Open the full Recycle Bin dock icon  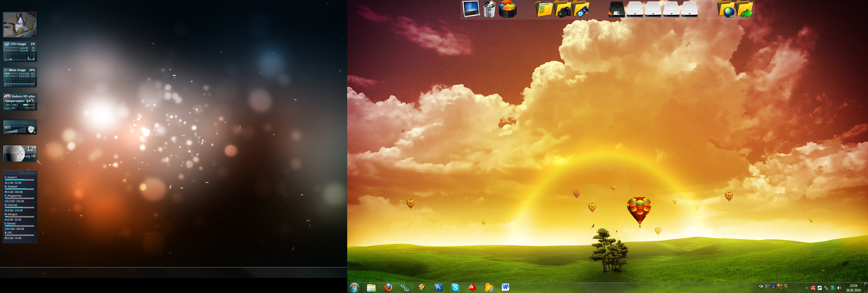[x=489, y=9]
